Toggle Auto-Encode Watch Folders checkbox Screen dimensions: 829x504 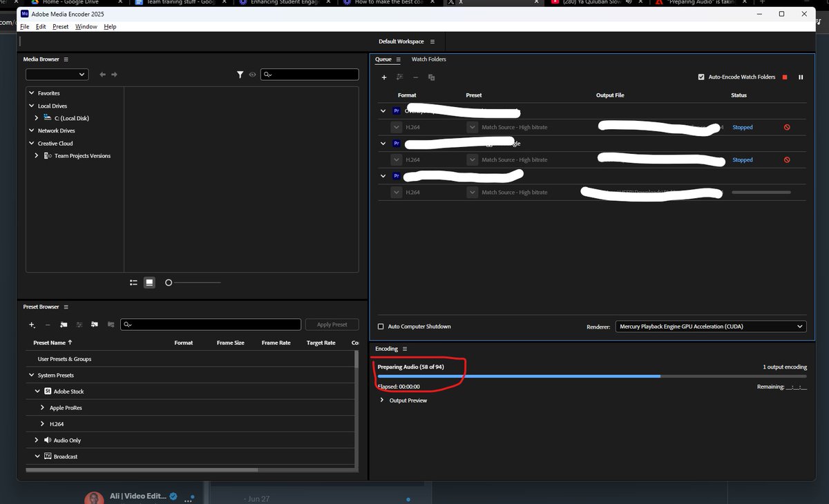pyautogui.click(x=701, y=77)
